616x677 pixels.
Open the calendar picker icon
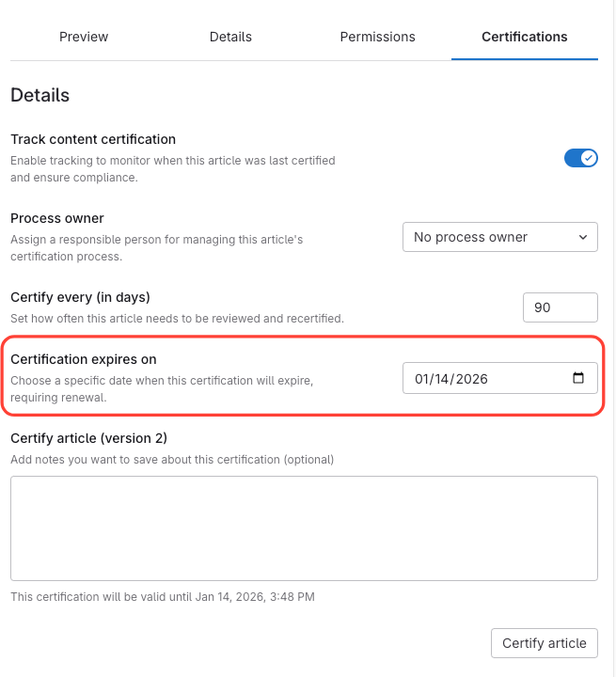(x=578, y=379)
